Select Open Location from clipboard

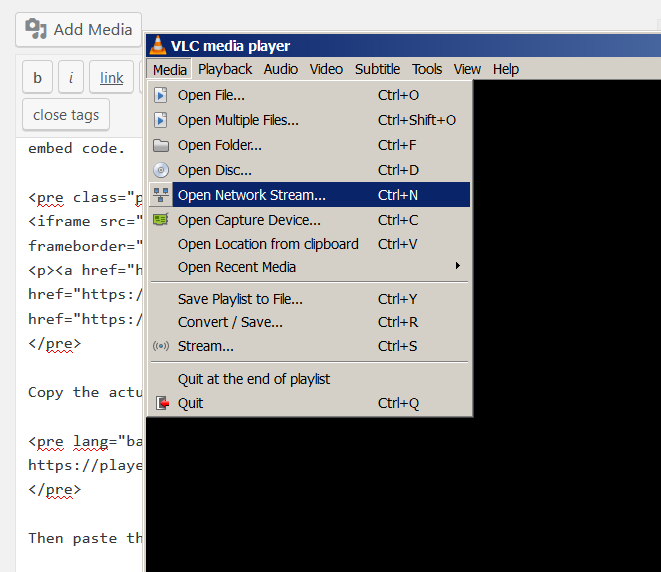coord(310,244)
